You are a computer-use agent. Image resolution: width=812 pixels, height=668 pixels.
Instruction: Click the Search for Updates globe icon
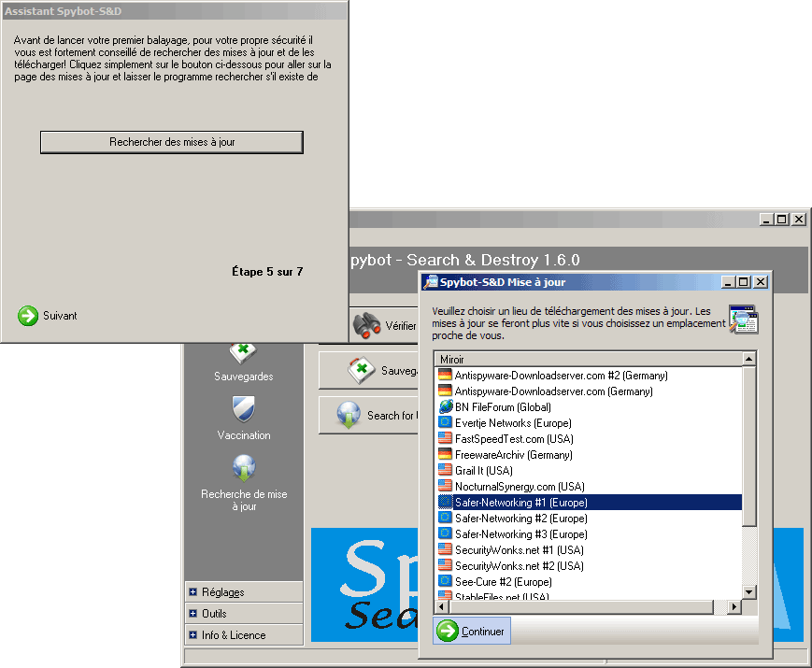pyautogui.click(x=349, y=415)
